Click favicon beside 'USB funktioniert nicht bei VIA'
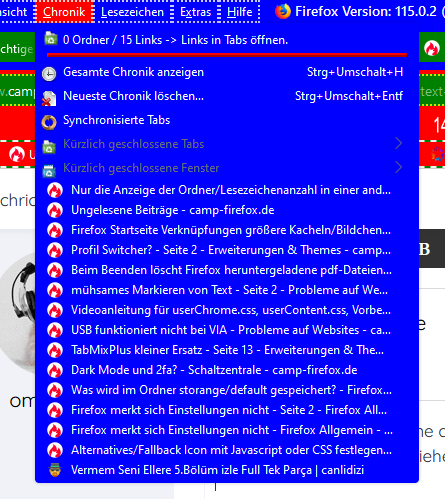 click(55, 330)
